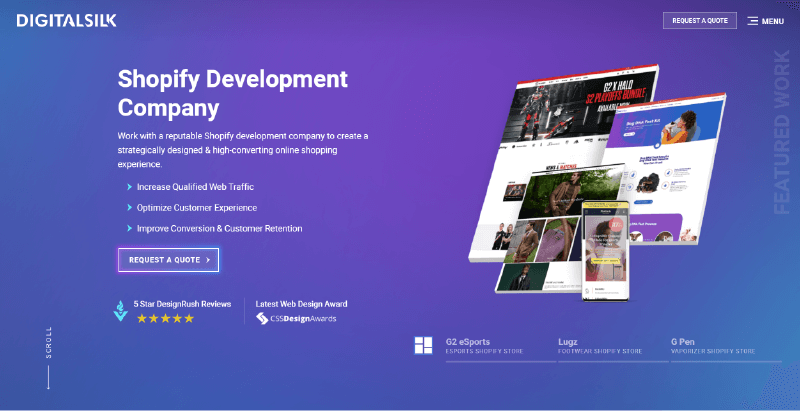Viewport: 800px width, 412px height.
Task: Click the 'Shopify Development Company' heading
Action: point(233,93)
